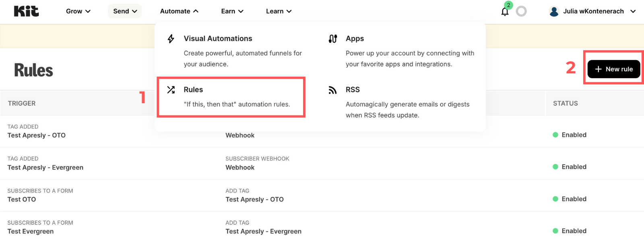This screenshot has height=242, width=644.
Task: Select Visual Automations from the menu
Action: click(x=218, y=39)
